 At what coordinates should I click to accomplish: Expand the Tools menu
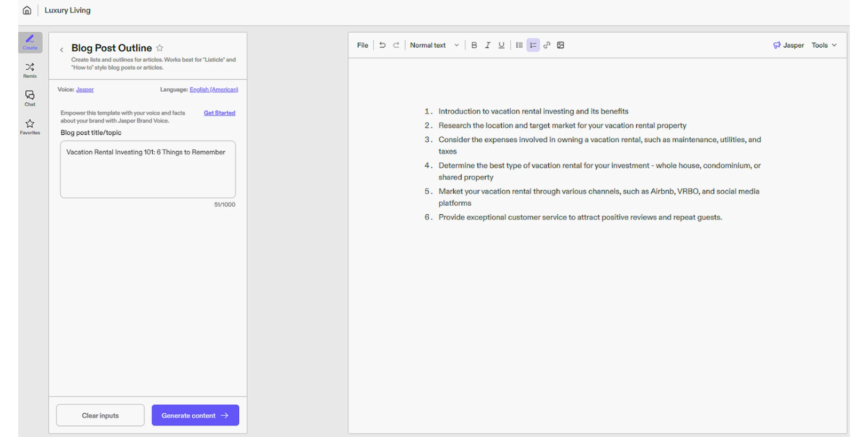pos(824,45)
